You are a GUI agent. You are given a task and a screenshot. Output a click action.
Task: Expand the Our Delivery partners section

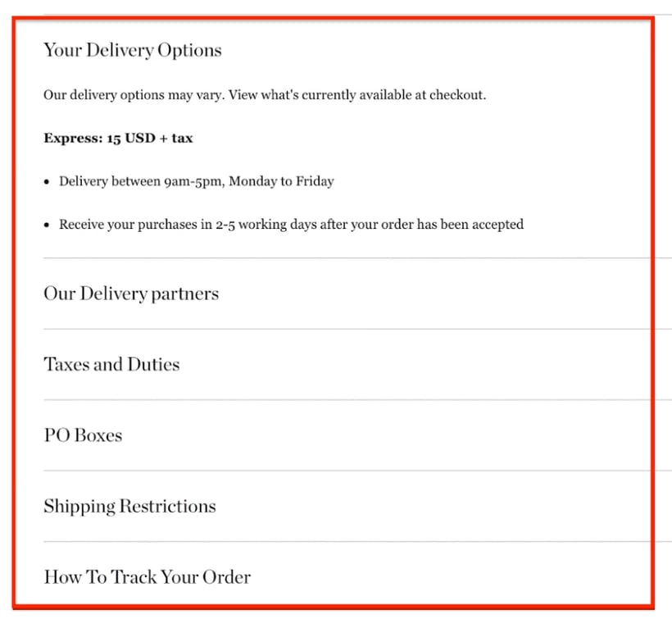click(x=131, y=294)
